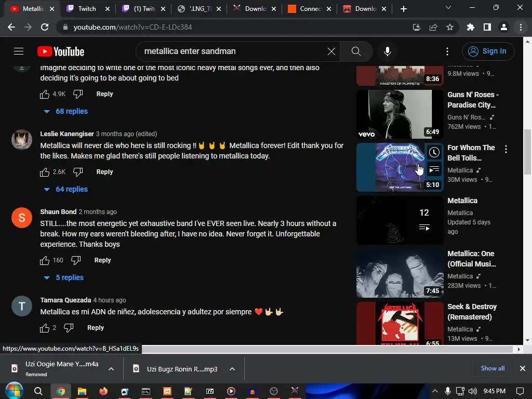The image size is (532, 399).
Task: Toggle Chrome side panel
Action: [x=487, y=27]
